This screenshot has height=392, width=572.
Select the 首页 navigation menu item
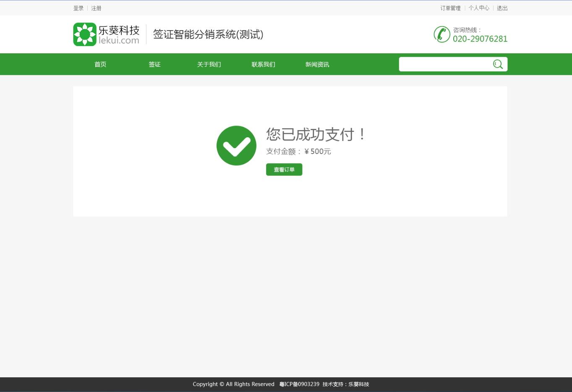tap(100, 64)
